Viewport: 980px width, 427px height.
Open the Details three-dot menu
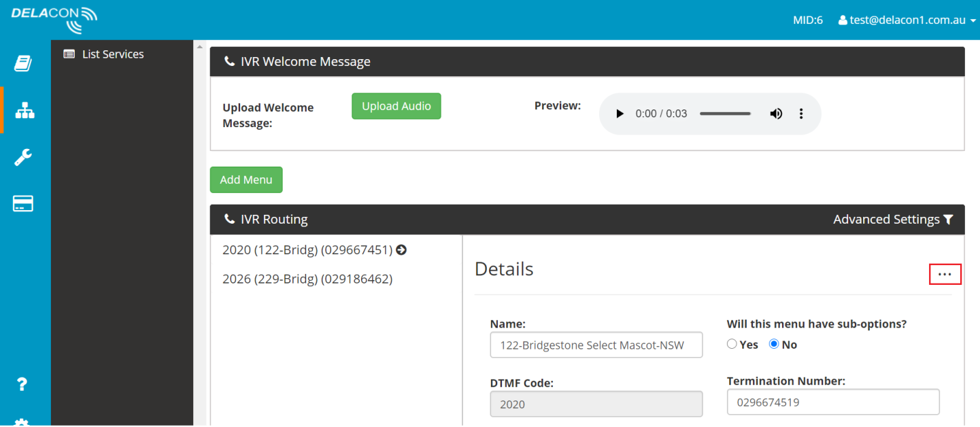point(945,274)
